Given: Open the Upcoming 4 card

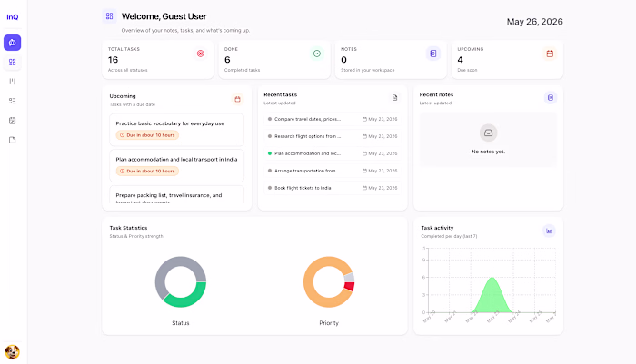Looking at the screenshot, I should [507, 59].
